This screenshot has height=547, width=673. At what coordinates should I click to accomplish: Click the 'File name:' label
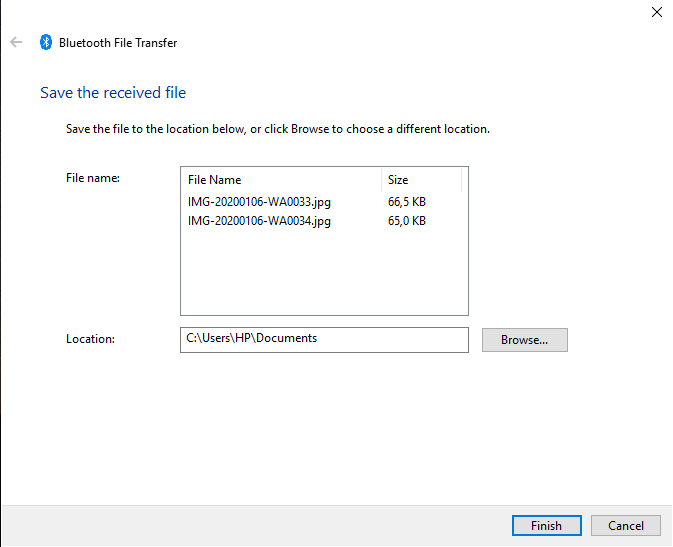93,178
